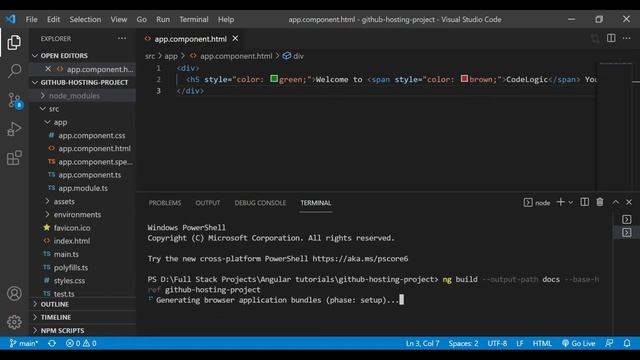Close the app.component.html editor tab
640x360 pixels.
(x=236, y=38)
